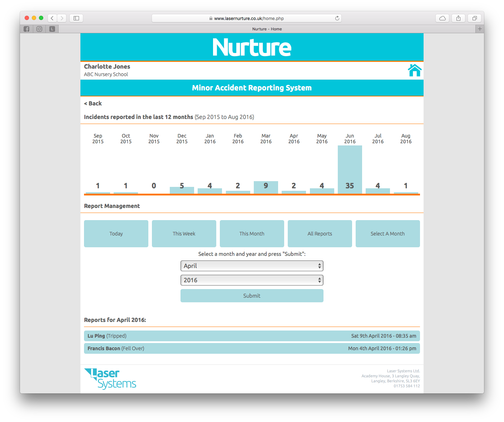Choose the All Reports button
Screen dimensions: 504x422
tap(320, 234)
